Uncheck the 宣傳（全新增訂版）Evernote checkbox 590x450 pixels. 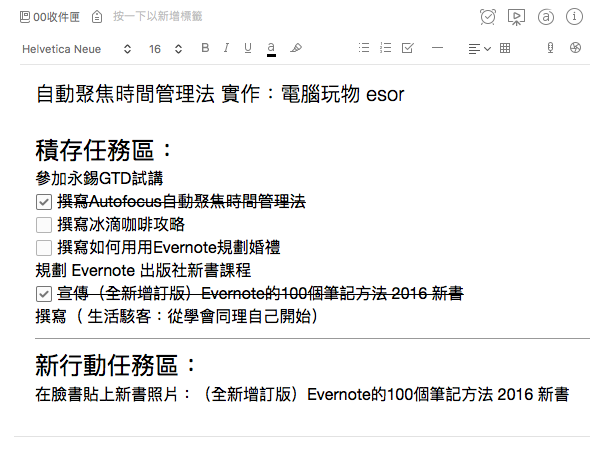point(44,294)
